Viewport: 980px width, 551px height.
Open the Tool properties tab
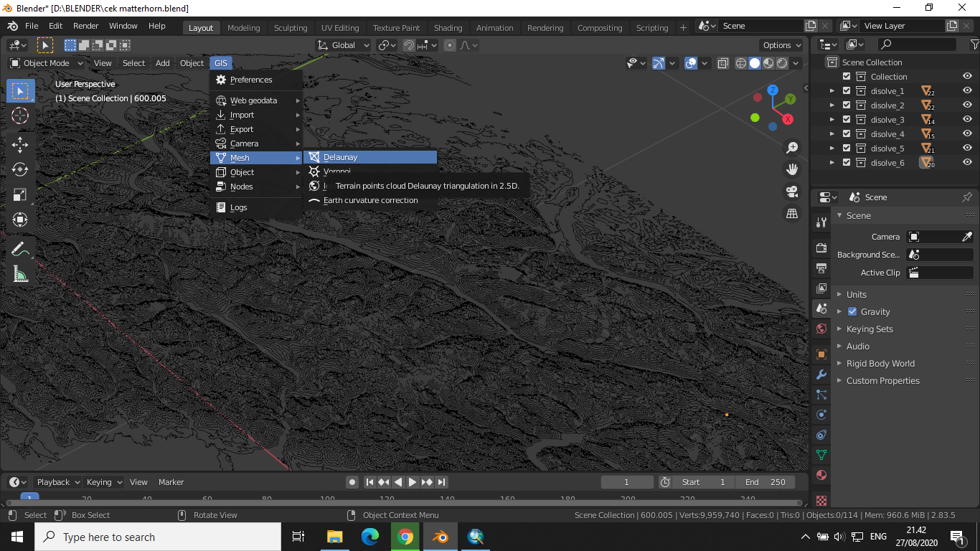(x=821, y=222)
